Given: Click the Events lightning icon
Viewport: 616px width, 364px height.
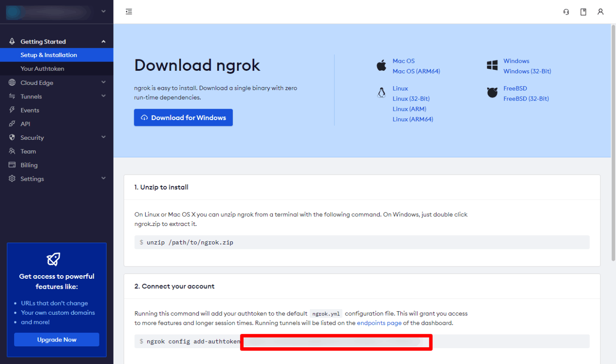Looking at the screenshot, I should point(12,110).
